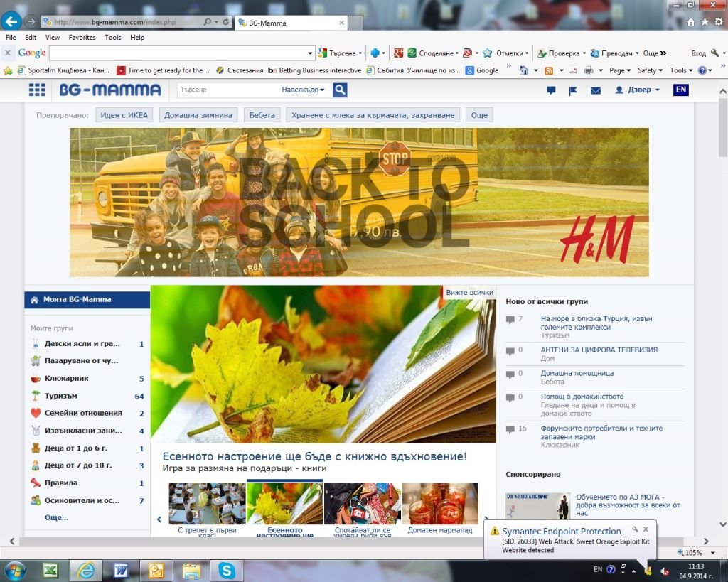Click the Internet Explorer back arrow

(11, 21)
